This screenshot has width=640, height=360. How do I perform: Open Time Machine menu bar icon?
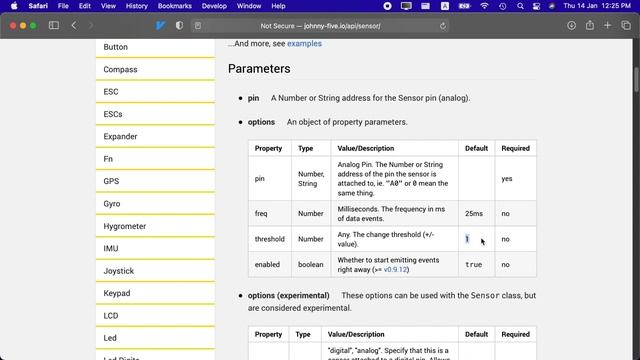click(x=502, y=6)
